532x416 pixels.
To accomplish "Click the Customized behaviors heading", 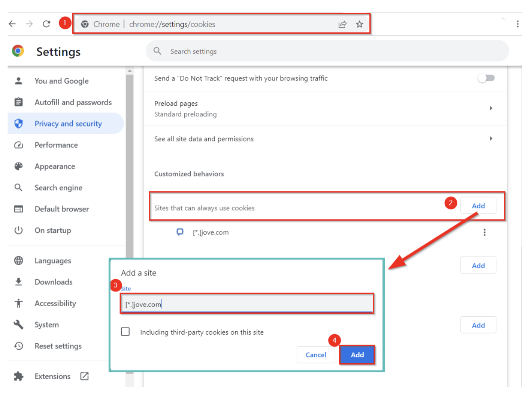I will coord(189,174).
